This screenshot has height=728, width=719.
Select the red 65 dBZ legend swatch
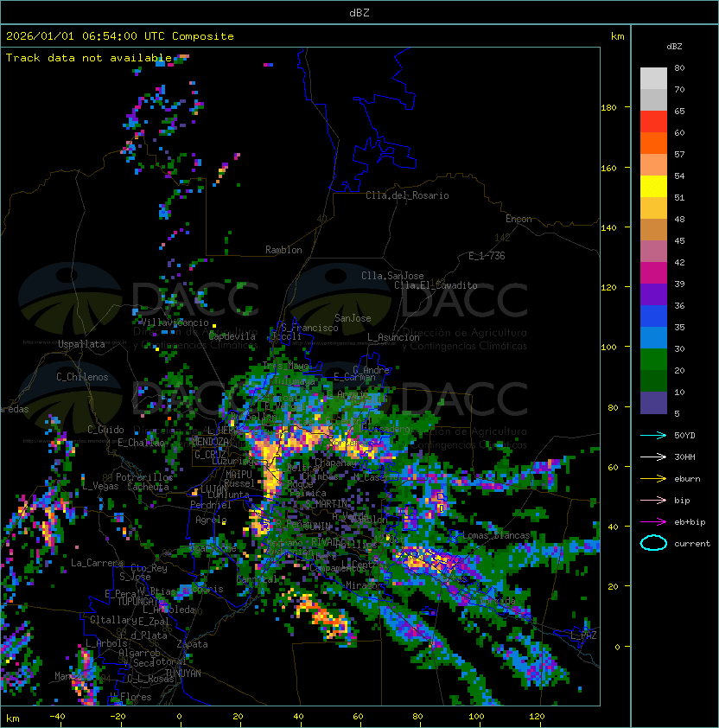click(653, 122)
